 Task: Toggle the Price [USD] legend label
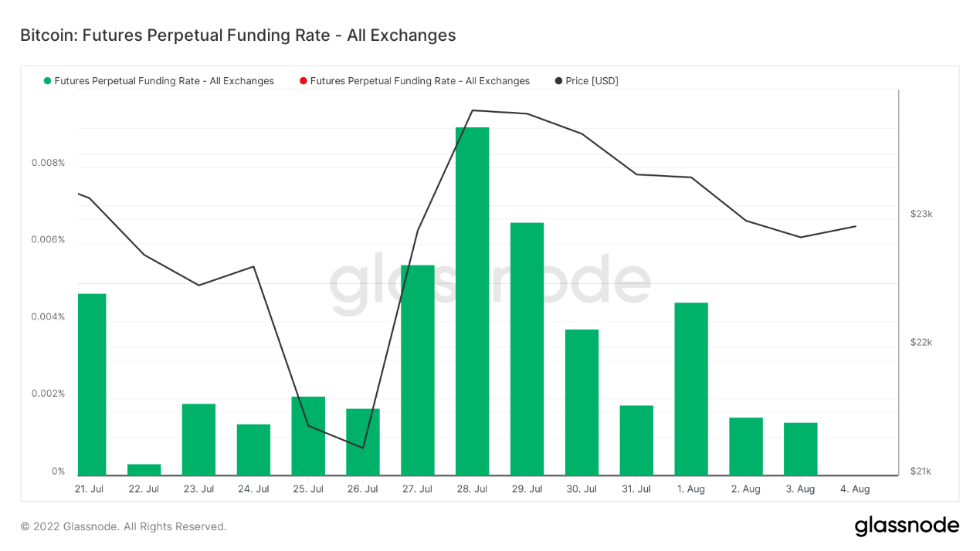point(592,81)
